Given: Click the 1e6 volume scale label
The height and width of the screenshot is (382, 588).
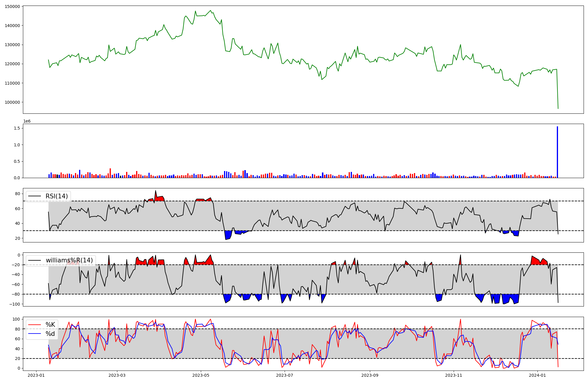Looking at the screenshot, I should (27, 121).
